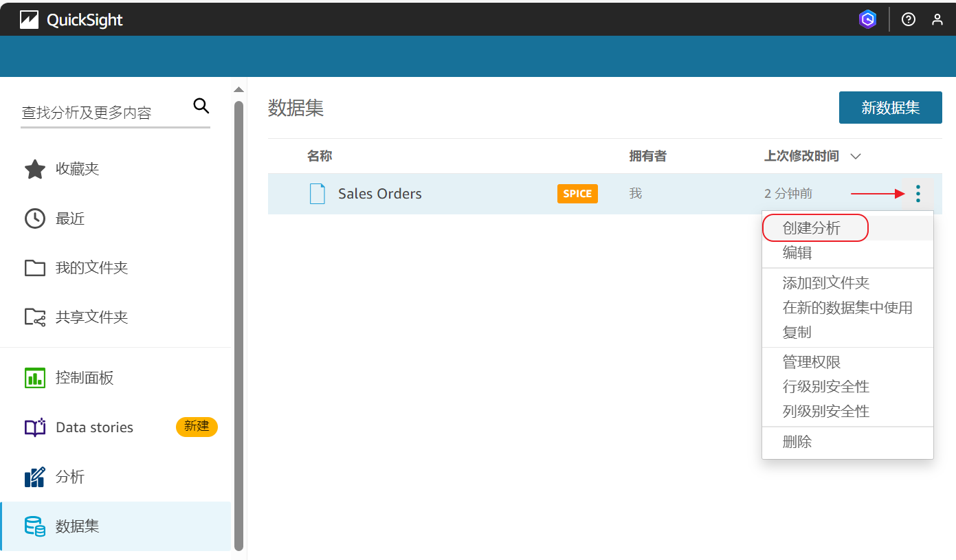Select 创建分析 from context menu
The width and height of the screenshot is (956, 560).
[812, 228]
